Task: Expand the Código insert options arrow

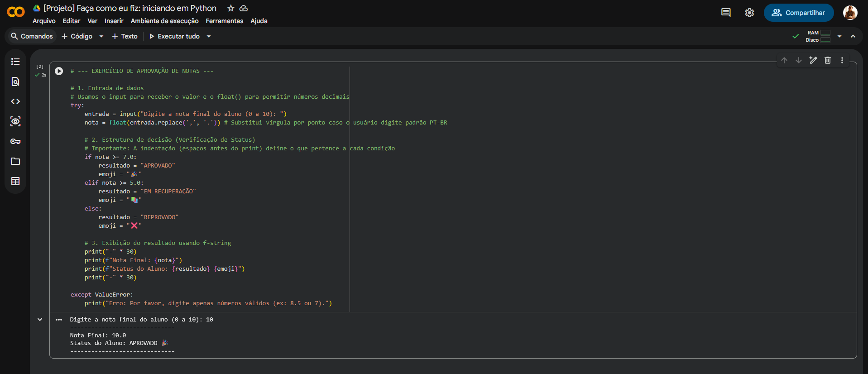Action: click(101, 36)
